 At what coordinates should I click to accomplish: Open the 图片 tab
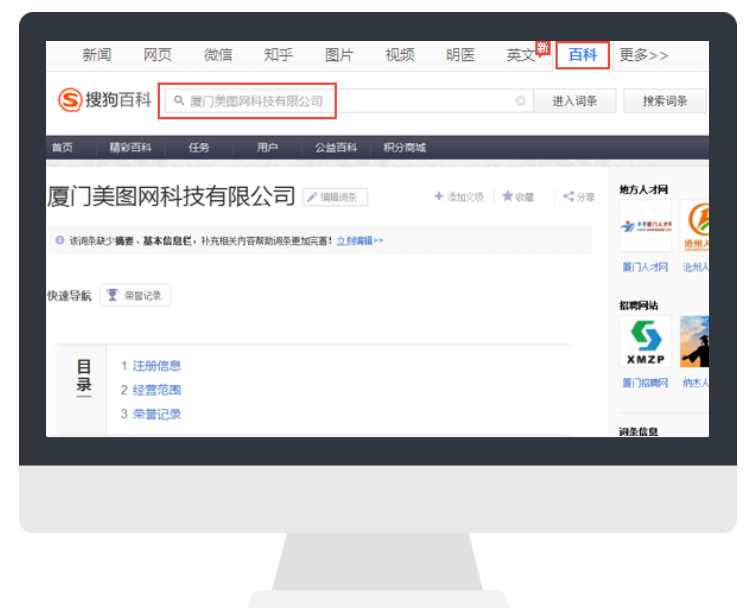point(339,55)
